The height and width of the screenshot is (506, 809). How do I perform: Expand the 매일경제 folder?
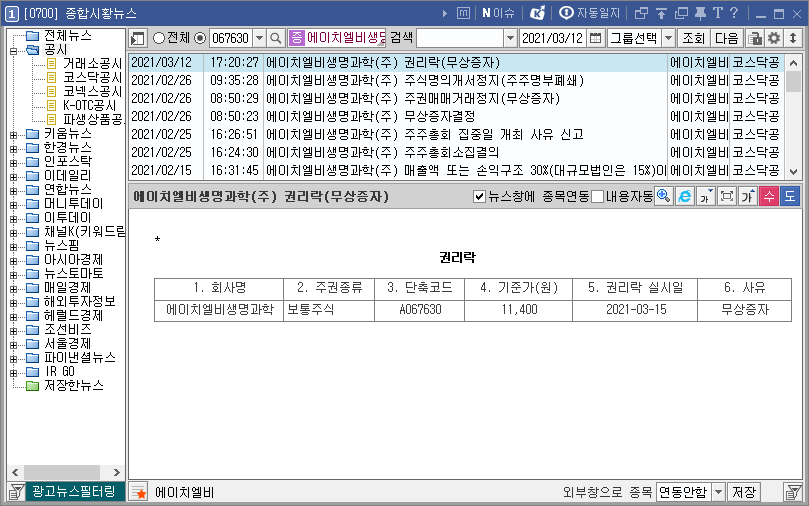tap(13, 288)
